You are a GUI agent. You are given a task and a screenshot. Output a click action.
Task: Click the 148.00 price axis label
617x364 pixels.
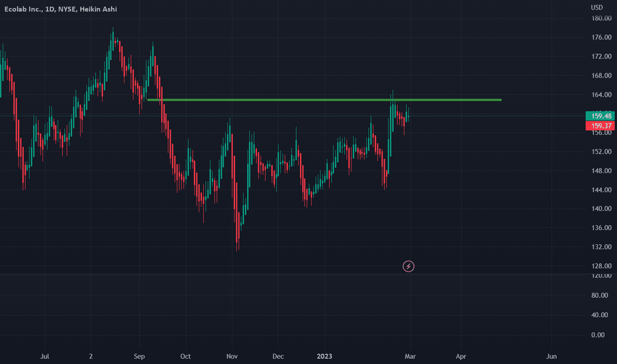602,171
